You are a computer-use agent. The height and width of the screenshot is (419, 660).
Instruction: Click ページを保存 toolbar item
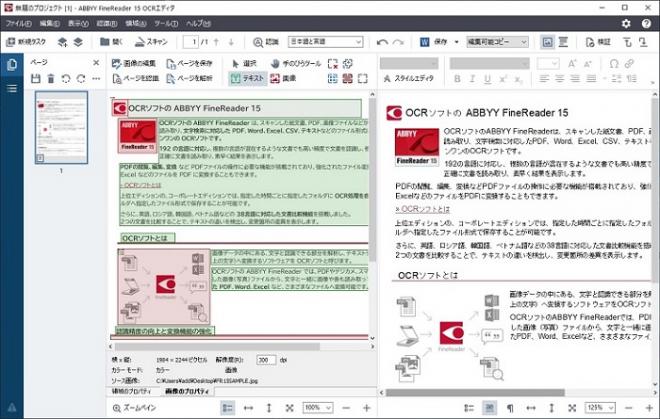(x=189, y=64)
